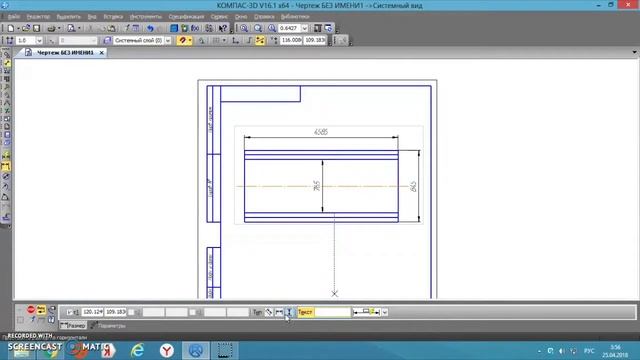Screen dimensions: 640x360
Task: Click the t1 X coordinate field 120.124
Action: click(92, 312)
